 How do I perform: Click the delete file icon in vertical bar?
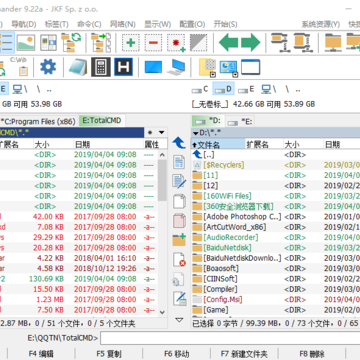(179, 259)
